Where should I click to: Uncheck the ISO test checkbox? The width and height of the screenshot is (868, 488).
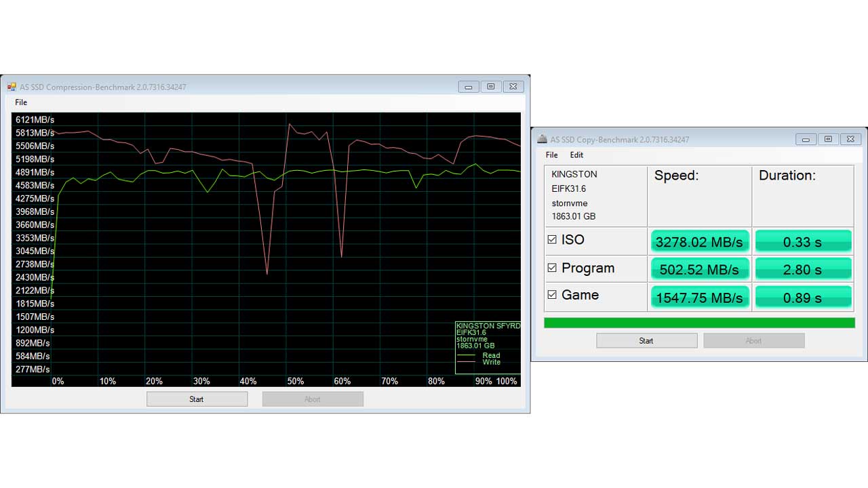552,240
